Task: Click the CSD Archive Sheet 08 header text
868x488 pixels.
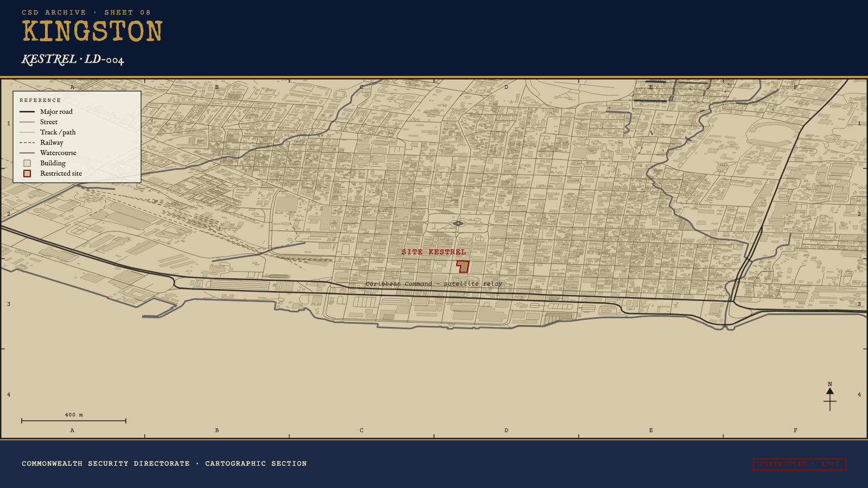Action: 86,12
